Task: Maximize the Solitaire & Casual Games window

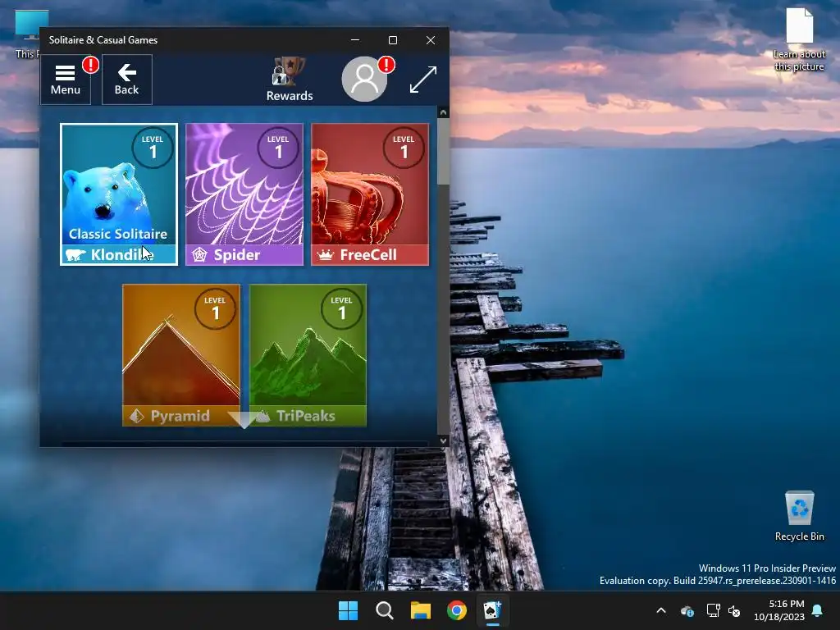Action: tap(393, 40)
